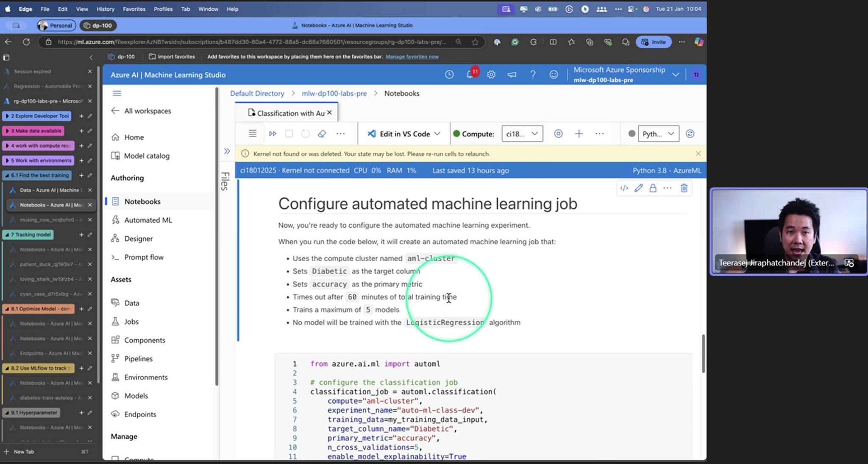Image resolution: width=868 pixels, height=464 pixels.
Task: Dismiss the kernel not found warning
Action: 698,154
